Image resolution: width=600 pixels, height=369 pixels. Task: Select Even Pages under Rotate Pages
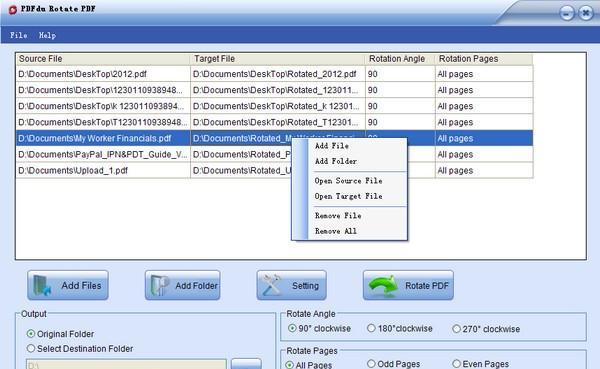456,364
